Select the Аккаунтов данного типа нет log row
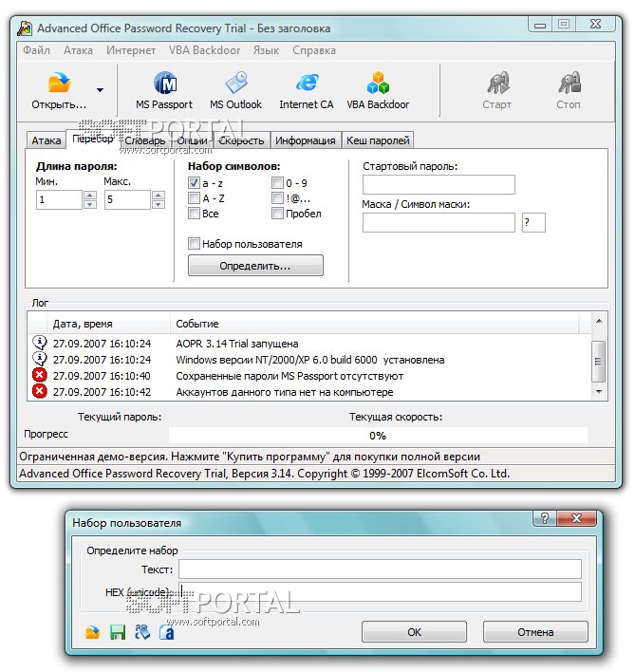 309,392
